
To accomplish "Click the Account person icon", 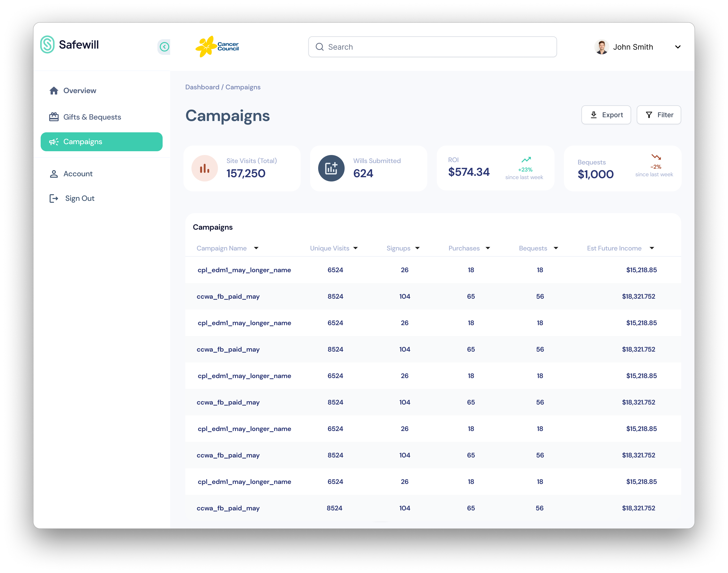I will (54, 174).
